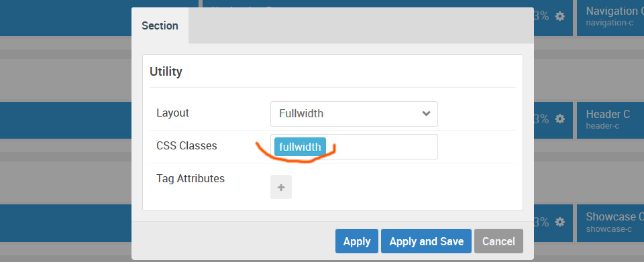This screenshot has height=262, width=644.
Task: Open the Fullwidth layout combo box
Action: [x=354, y=114]
